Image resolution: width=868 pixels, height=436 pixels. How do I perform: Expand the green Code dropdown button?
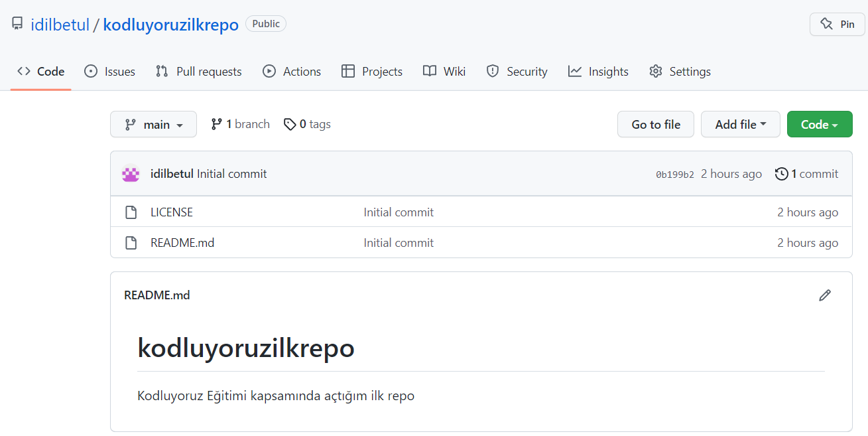click(x=820, y=124)
